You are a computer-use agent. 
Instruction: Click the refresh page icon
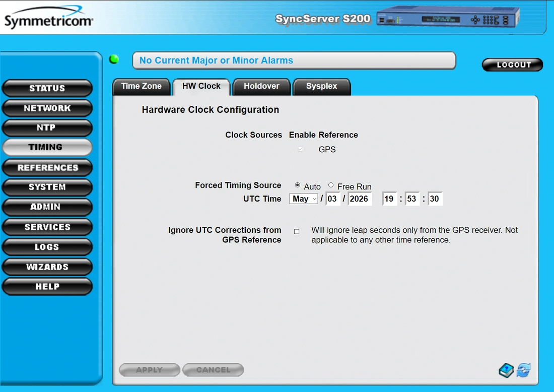(524, 370)
